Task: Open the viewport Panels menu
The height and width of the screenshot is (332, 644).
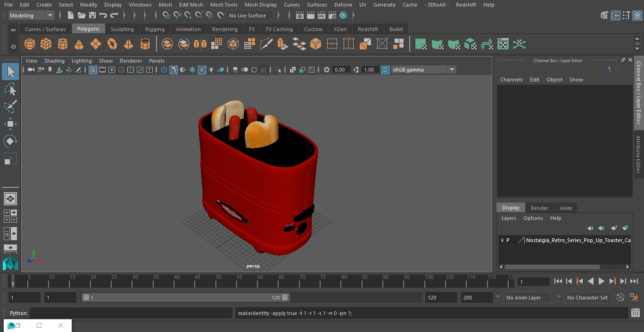Action: 157,61
